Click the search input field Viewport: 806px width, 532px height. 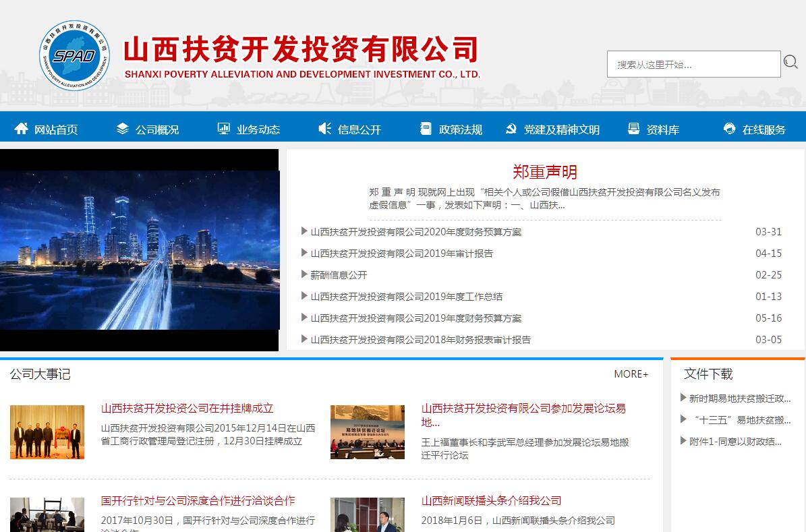693,64
